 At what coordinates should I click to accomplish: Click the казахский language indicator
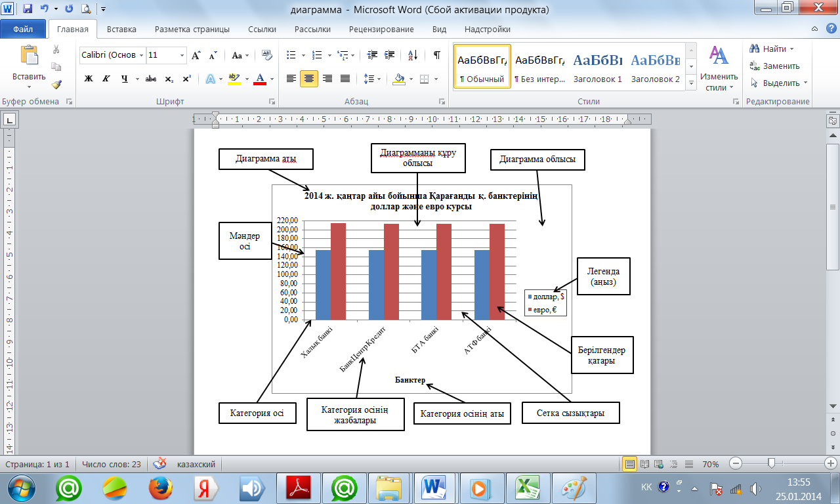coord(196,464)
